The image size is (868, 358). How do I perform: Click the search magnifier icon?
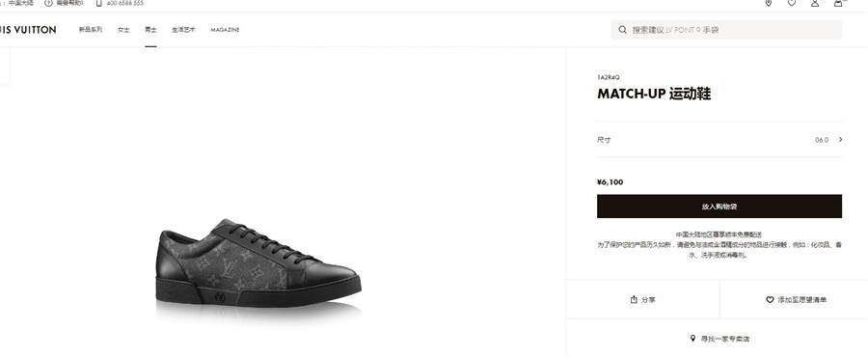[623, 30]
